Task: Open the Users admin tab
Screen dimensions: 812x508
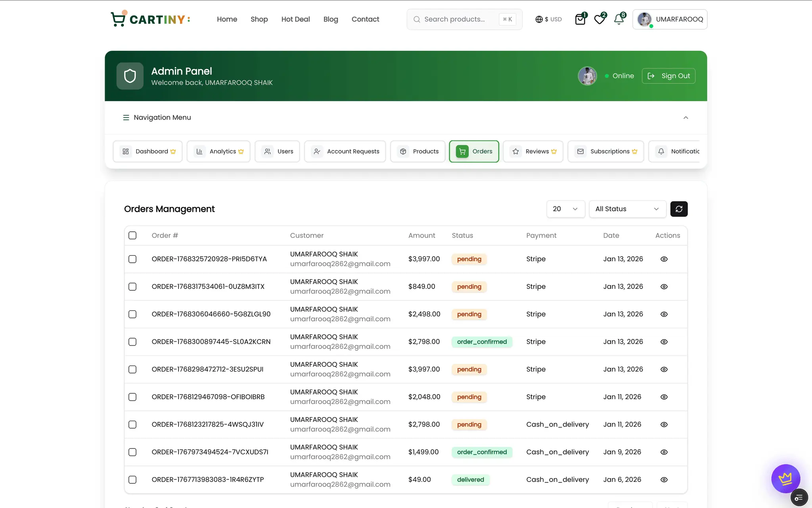Action: (x=277, y=151)
